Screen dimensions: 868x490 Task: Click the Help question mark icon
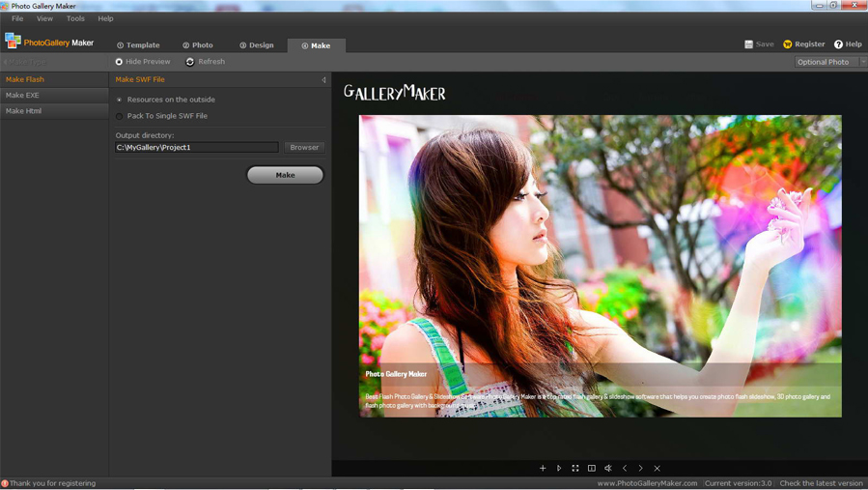(838, 44)
